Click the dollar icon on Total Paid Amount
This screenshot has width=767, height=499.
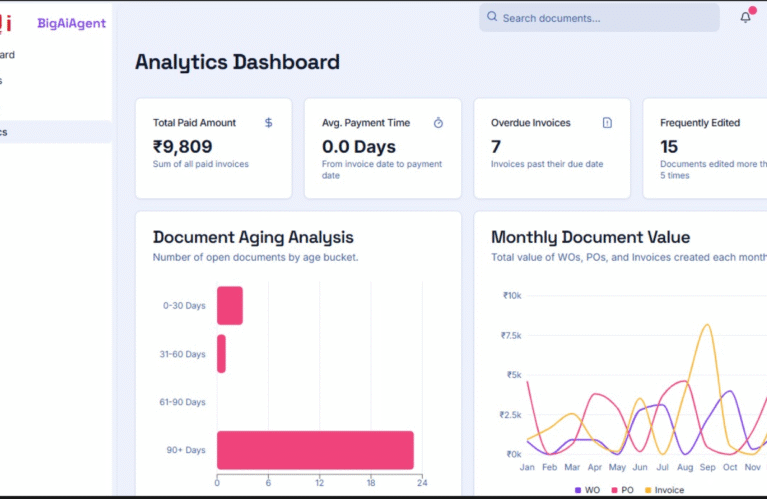click(x=268, y=123)
